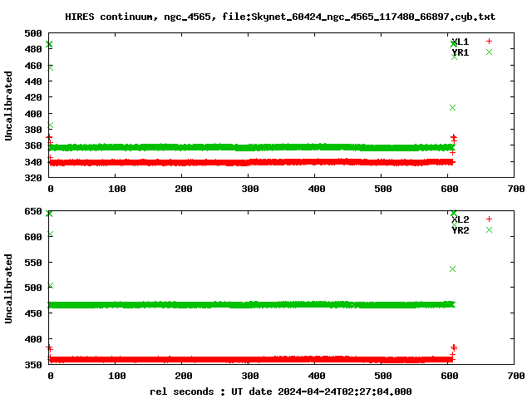The image size is (532, 399).
Task: Click the Uncalibrated axis label of lower plot
Action: pos(8,288)
